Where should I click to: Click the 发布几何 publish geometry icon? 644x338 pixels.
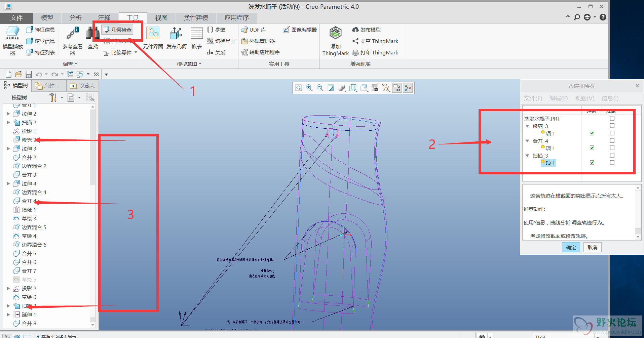(176, 38)
